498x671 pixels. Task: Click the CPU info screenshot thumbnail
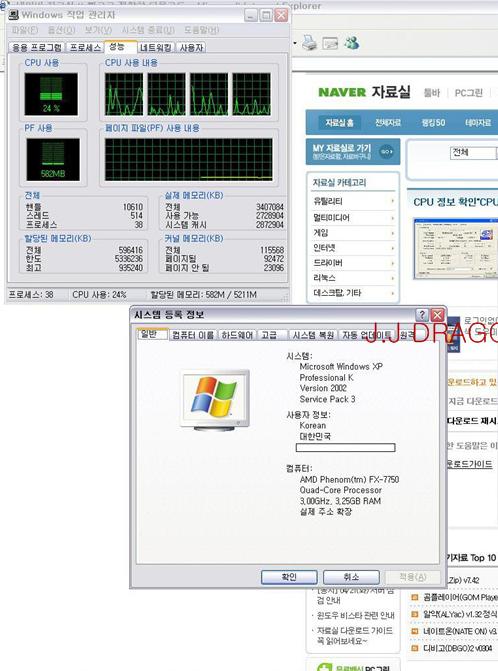tap(455, 249)
